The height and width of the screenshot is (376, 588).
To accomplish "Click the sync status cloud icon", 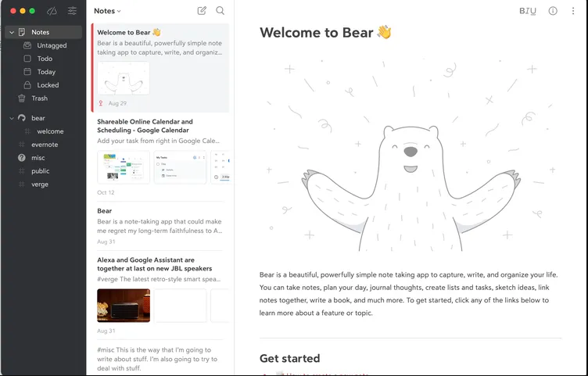I will [x=52, y=11].
